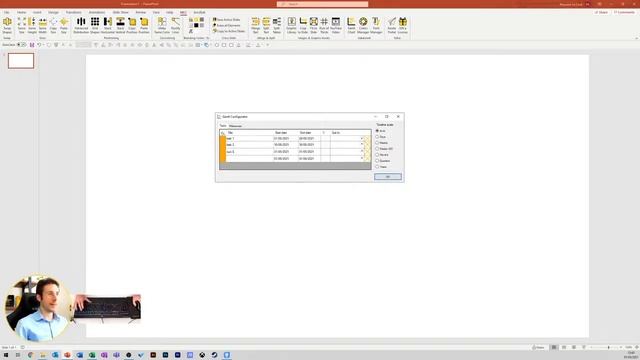The image size is (640, 360).
Task: Confirm Gantt Configuration with OK button
Action: coord(388,176)
